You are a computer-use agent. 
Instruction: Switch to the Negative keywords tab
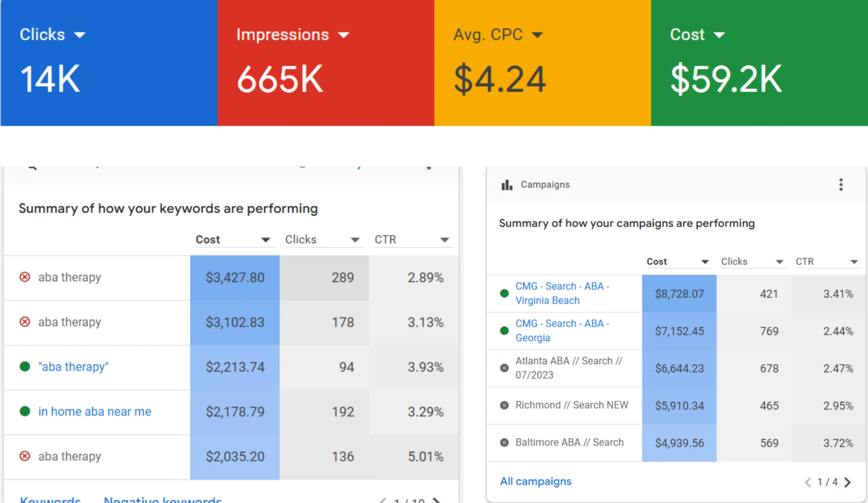[162, 499]
